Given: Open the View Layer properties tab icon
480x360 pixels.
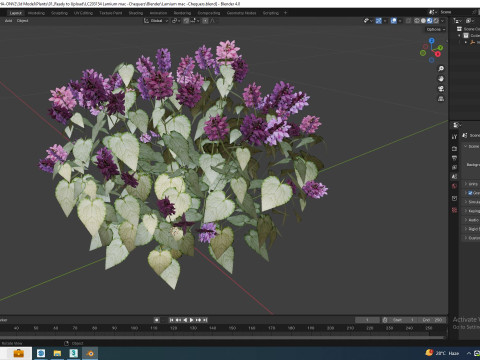Looking at the screenshot, I should click(x=454, y=167).
